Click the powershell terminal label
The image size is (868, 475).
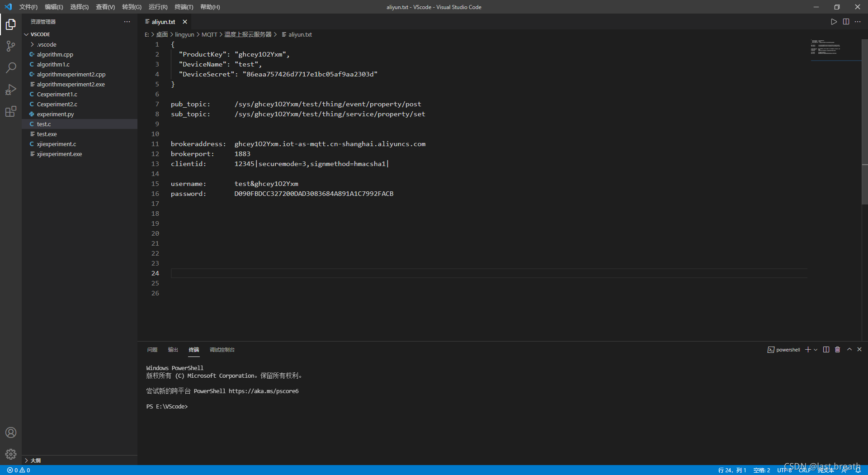[x=784, y=350]
